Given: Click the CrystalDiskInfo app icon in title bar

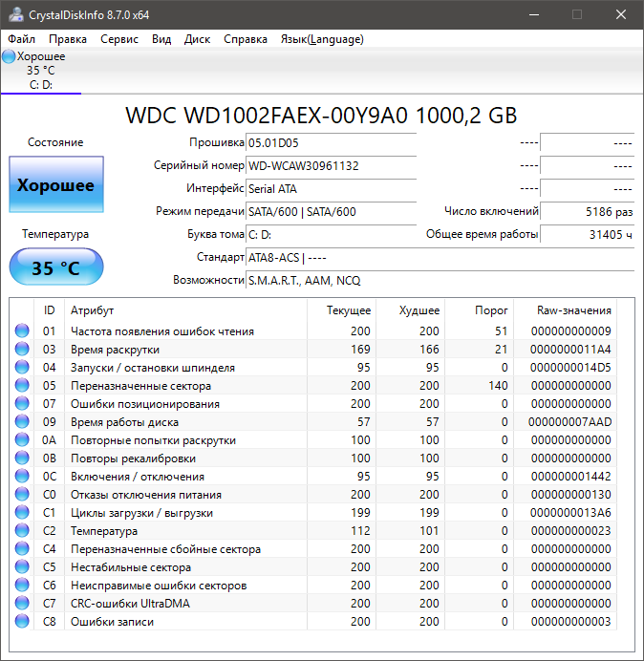Looking at the screenshot, I should pos(16,14).
